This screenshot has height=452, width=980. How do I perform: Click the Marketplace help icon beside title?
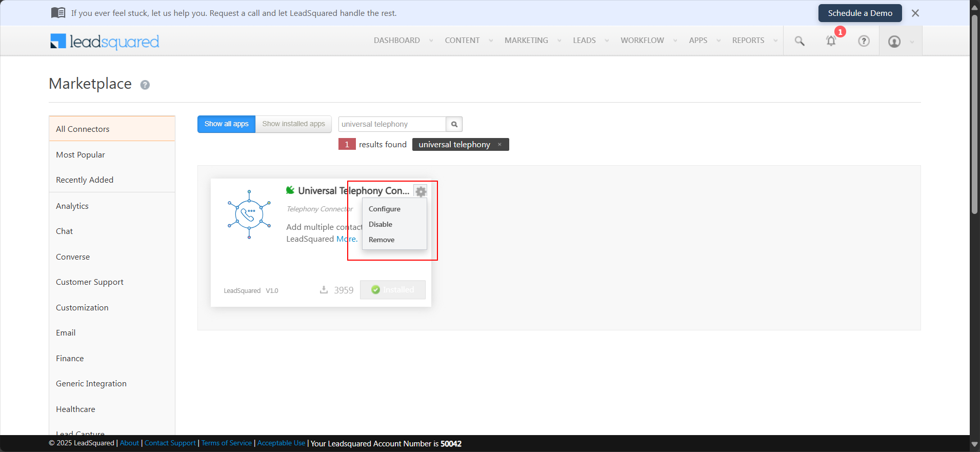145,85
